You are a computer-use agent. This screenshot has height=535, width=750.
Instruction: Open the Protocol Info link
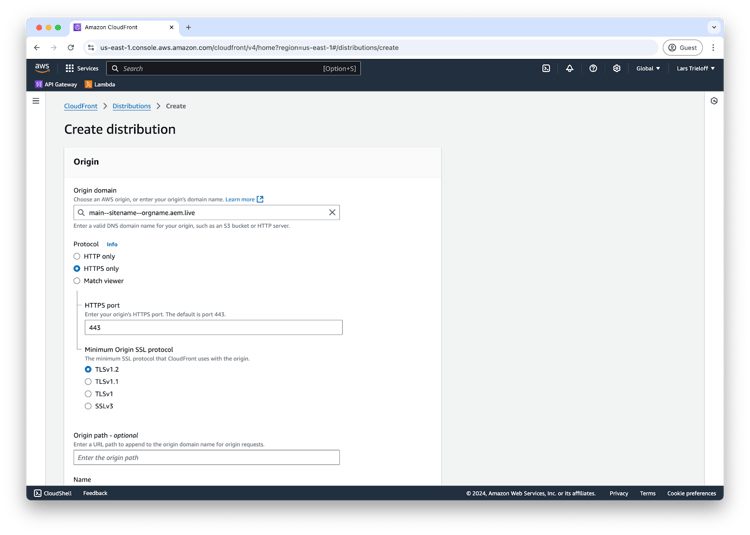tap(112, 244)
